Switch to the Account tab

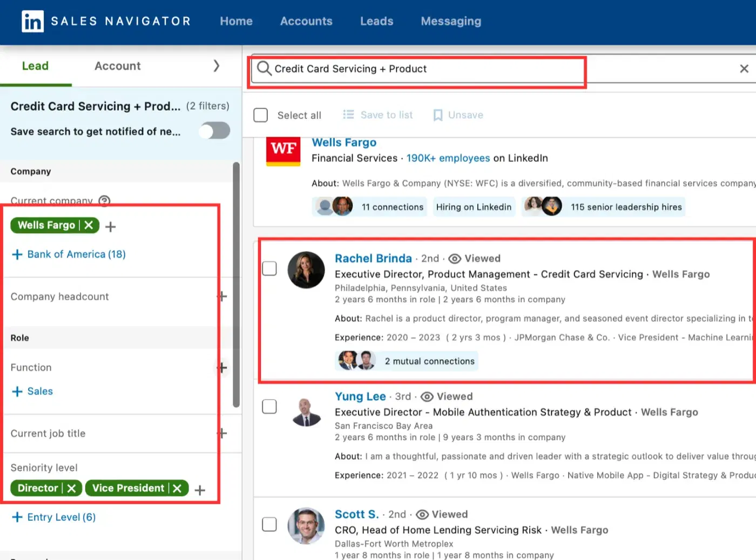click(118, 66)
